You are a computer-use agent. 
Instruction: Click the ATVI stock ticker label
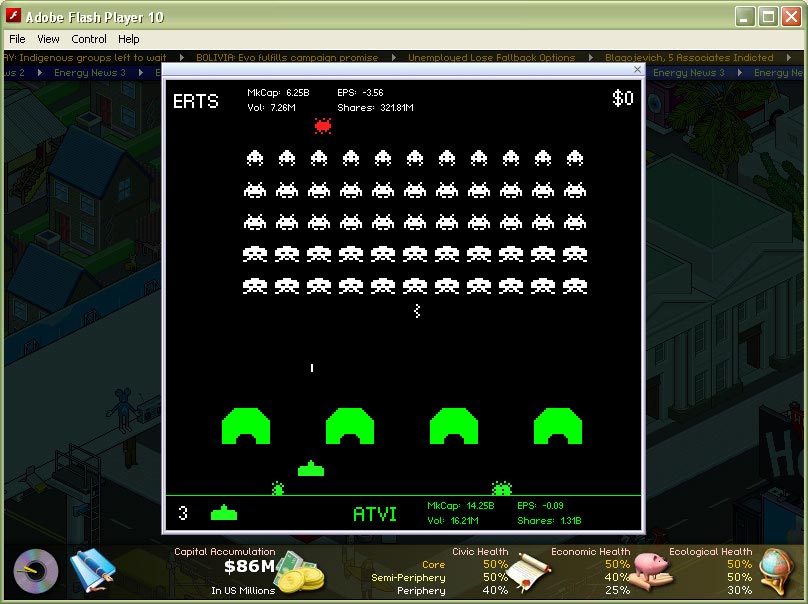[375, 514]
